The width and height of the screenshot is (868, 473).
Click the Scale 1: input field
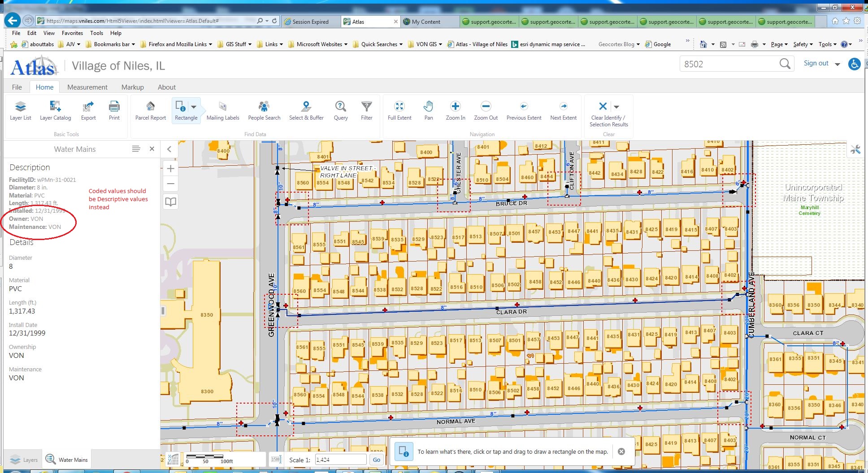pos(341,460)
